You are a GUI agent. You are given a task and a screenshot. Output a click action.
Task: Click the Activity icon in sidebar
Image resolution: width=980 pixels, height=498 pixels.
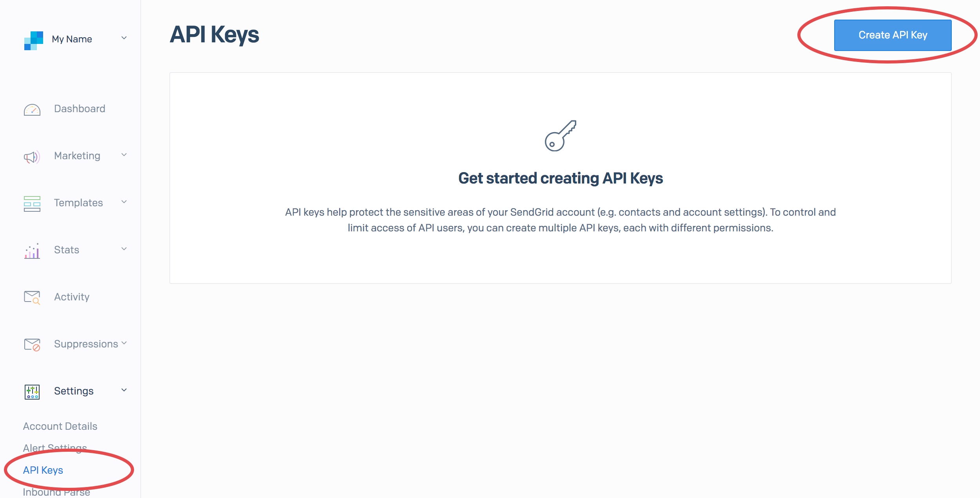(32, 296)
